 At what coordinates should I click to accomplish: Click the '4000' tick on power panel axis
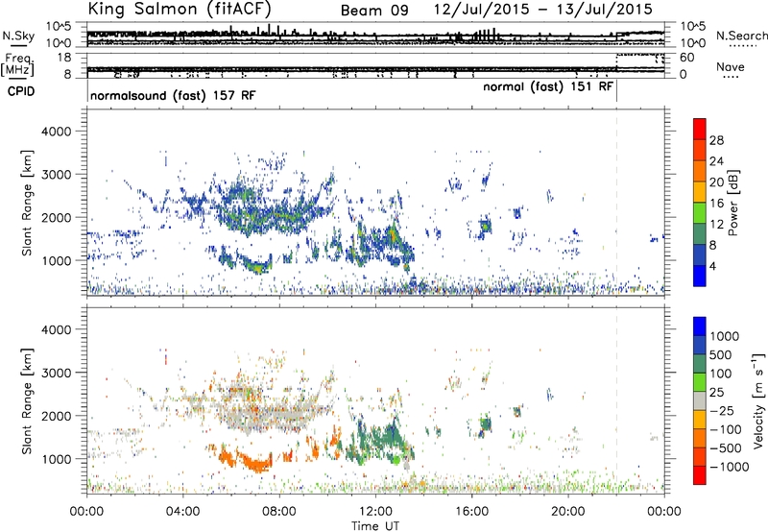[57, 132]
